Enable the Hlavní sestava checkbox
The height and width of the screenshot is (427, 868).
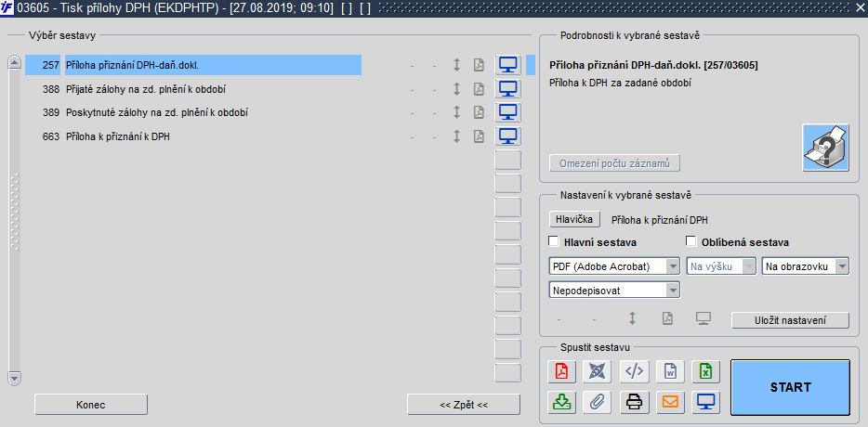click(x=554, y=241)
